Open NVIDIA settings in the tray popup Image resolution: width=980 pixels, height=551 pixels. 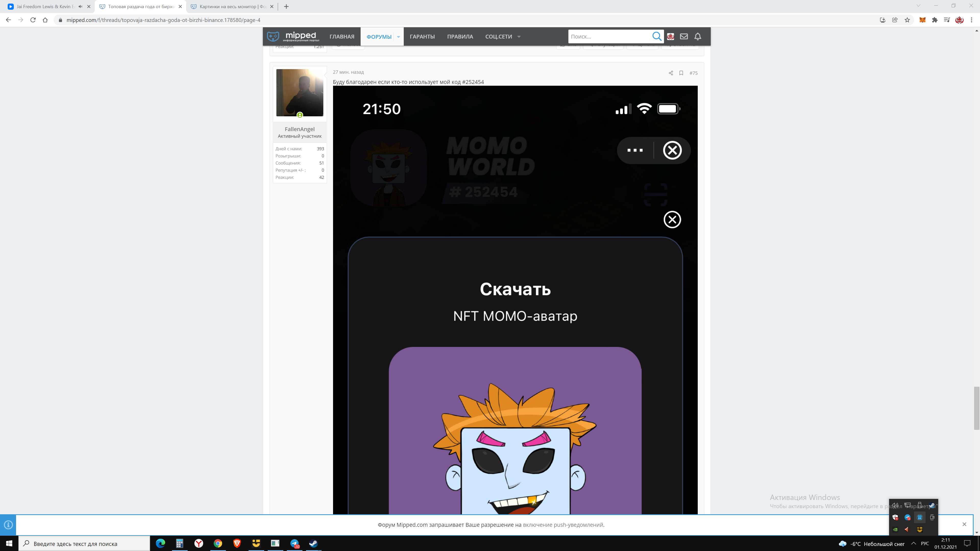click(x=896, y=529)
